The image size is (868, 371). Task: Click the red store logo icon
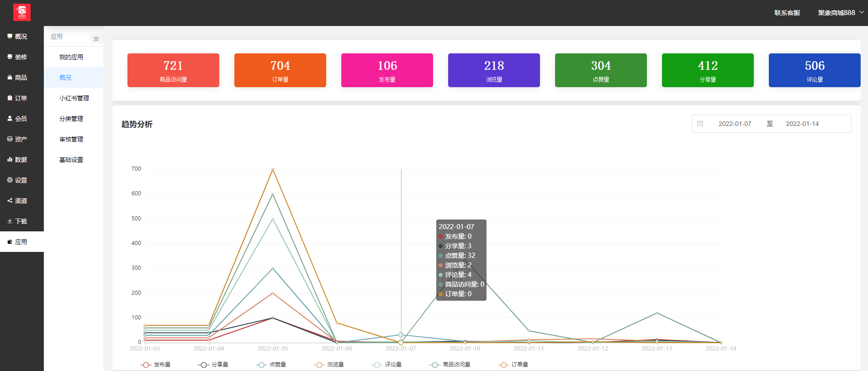coord(22,12)
